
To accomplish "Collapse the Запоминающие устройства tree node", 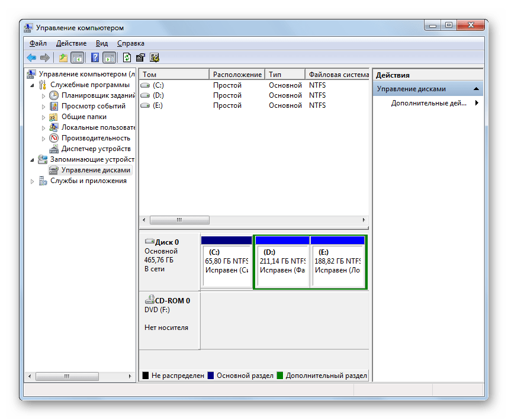I will click(x=33, y=159).
